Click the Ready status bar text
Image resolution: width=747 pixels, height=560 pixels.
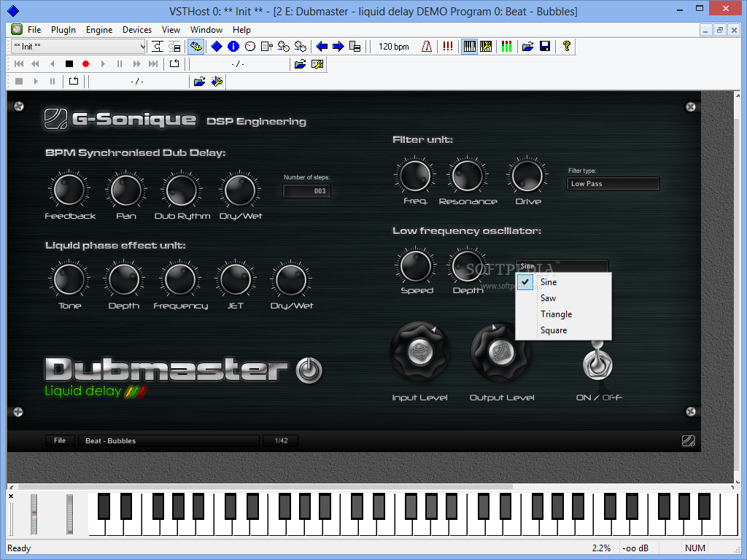coord(19,548)
